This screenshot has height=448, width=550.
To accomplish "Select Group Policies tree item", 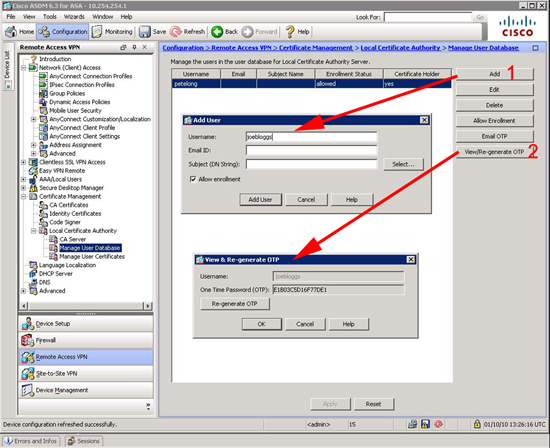I will tap(67, 93).
